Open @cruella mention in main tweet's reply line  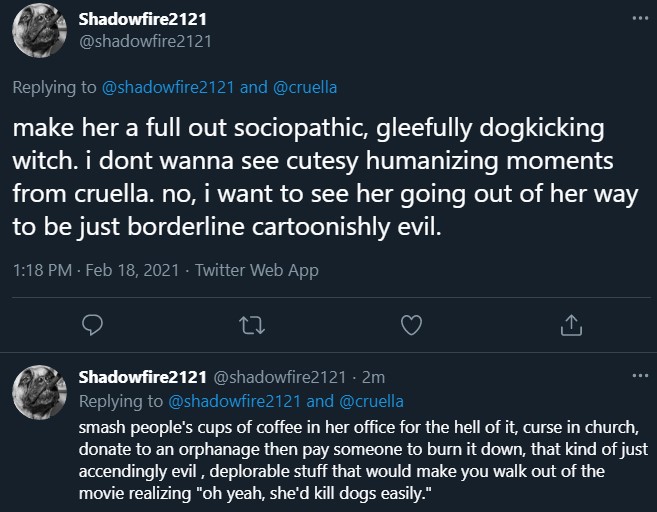305,87
